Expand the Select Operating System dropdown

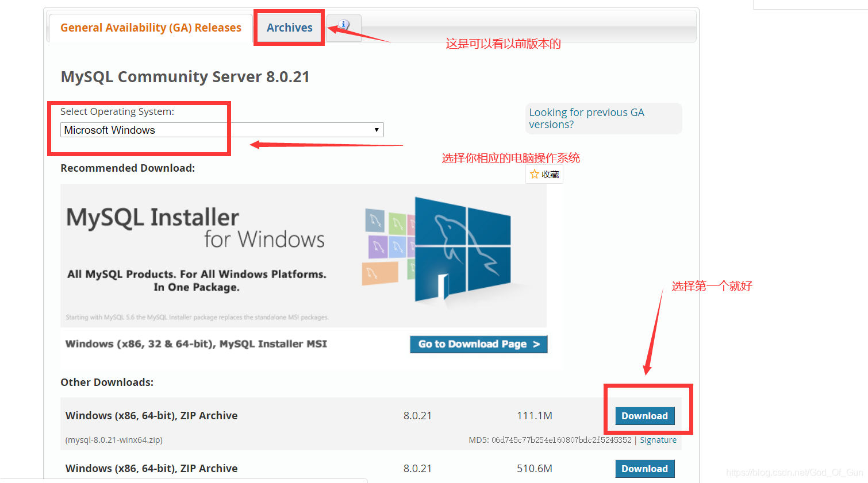click(x=222, y=130)
